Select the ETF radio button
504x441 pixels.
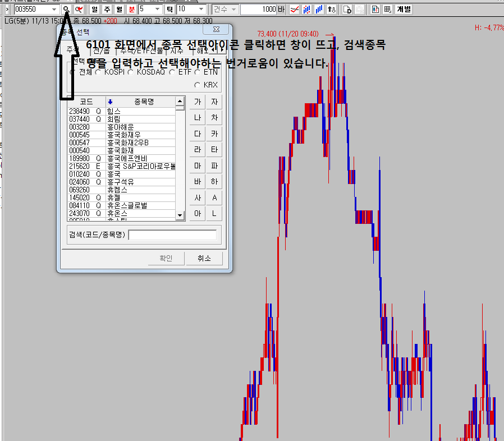click(x=172, y=72)
